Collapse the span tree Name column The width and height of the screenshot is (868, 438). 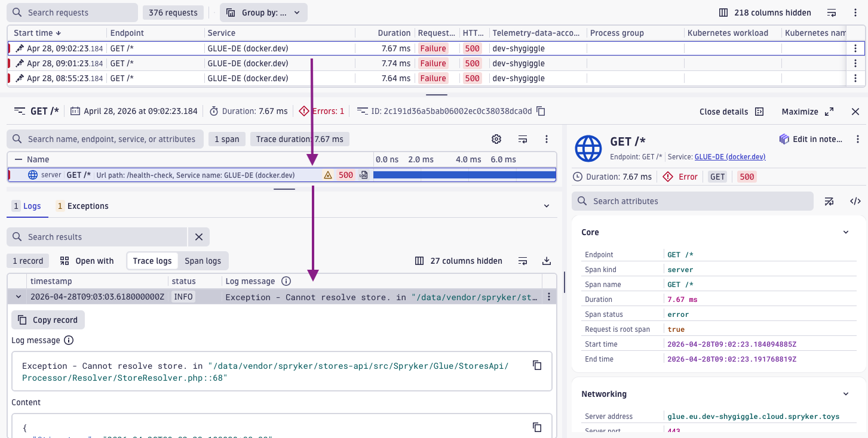[19, 159]
